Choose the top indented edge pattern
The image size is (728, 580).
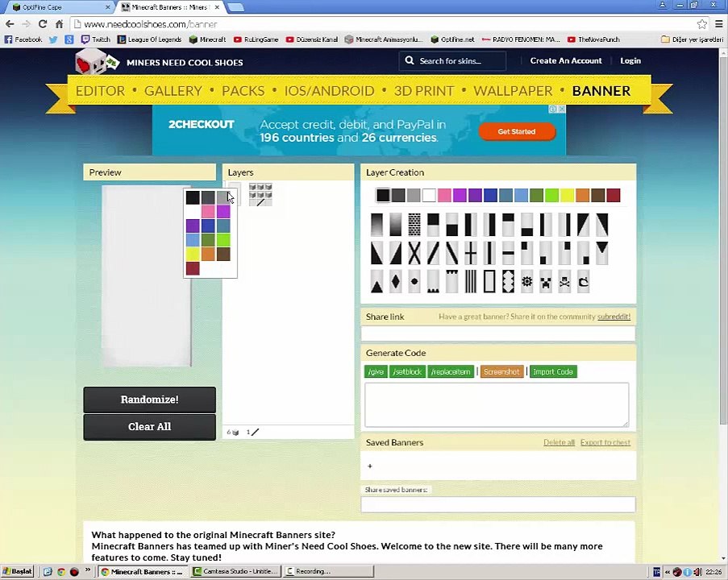tap(451, 281)
